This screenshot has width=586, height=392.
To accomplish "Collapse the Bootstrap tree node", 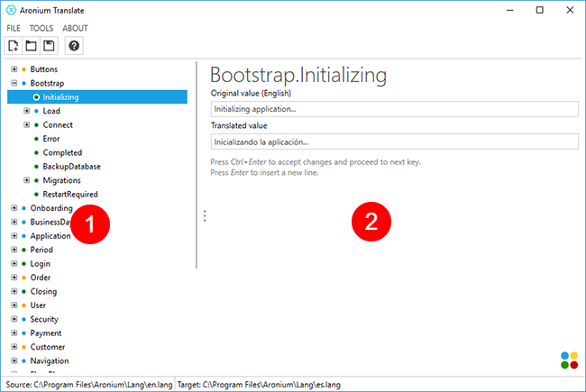I will (14, 83).
